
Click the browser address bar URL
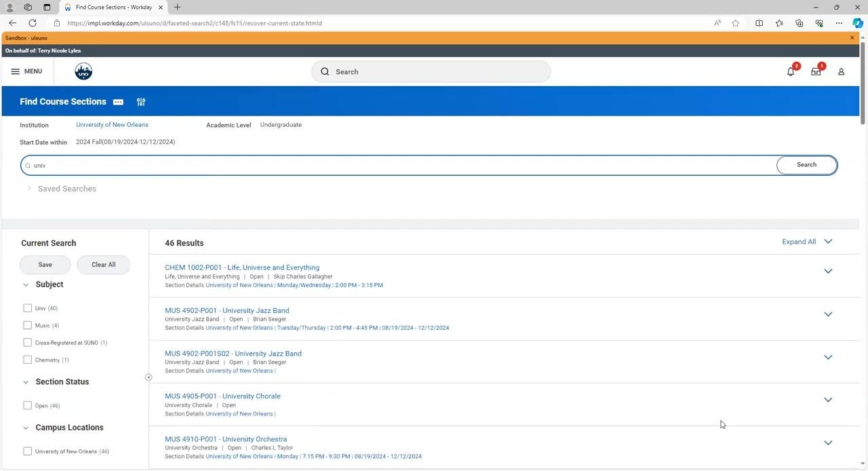pos(195,23)
